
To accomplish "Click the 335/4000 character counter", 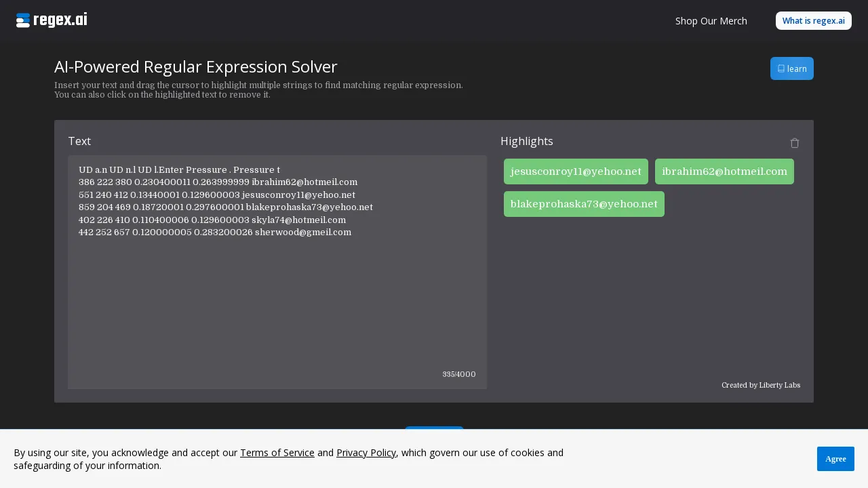I will (459, 374).
